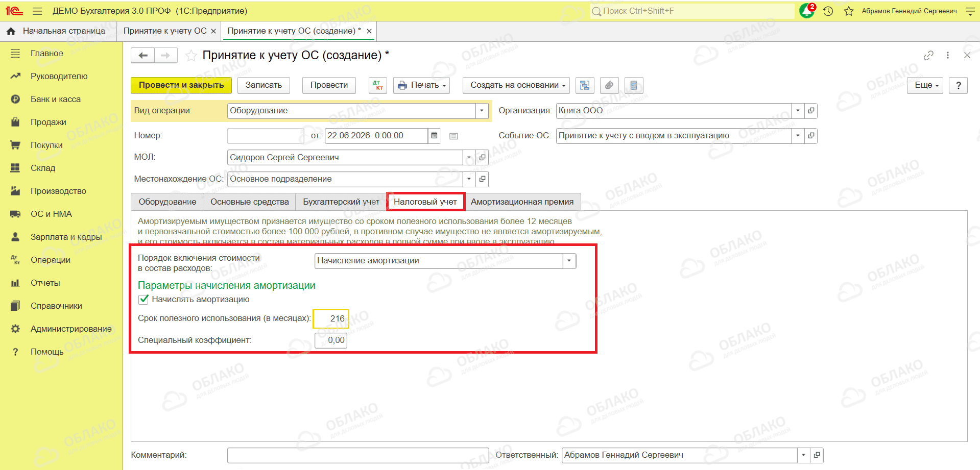
Task: Go forward with right arrow button
Action: point(166,55)
